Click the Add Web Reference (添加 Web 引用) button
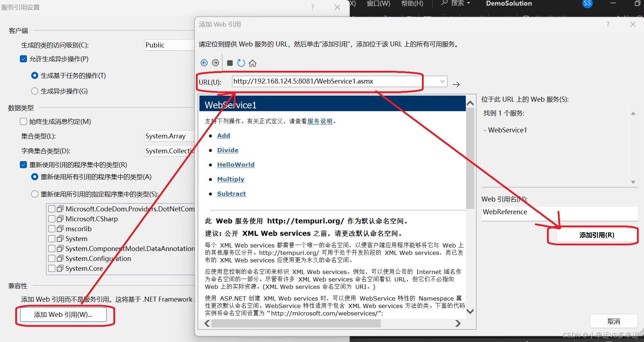644x342 pixels. pyautogui.click(x=63, y=314)
